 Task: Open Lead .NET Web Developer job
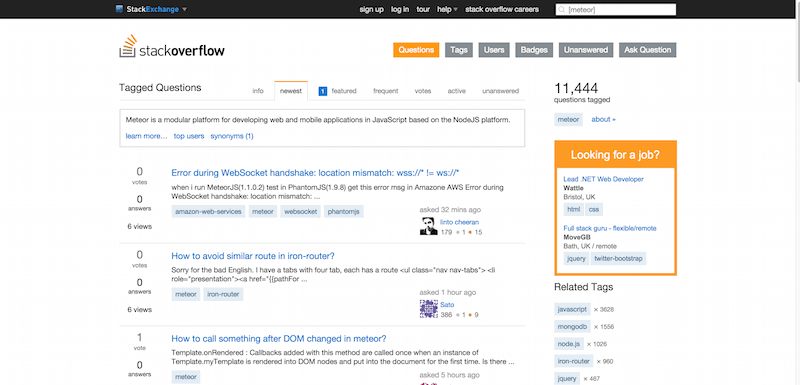(603, 179)
